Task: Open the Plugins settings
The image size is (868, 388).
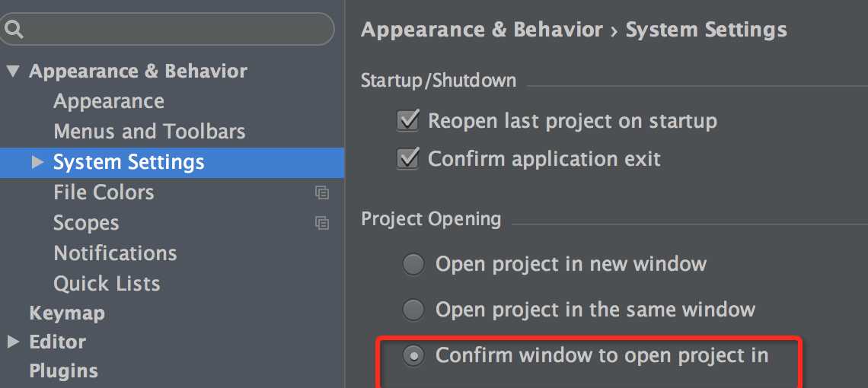Action: [63, 371]
